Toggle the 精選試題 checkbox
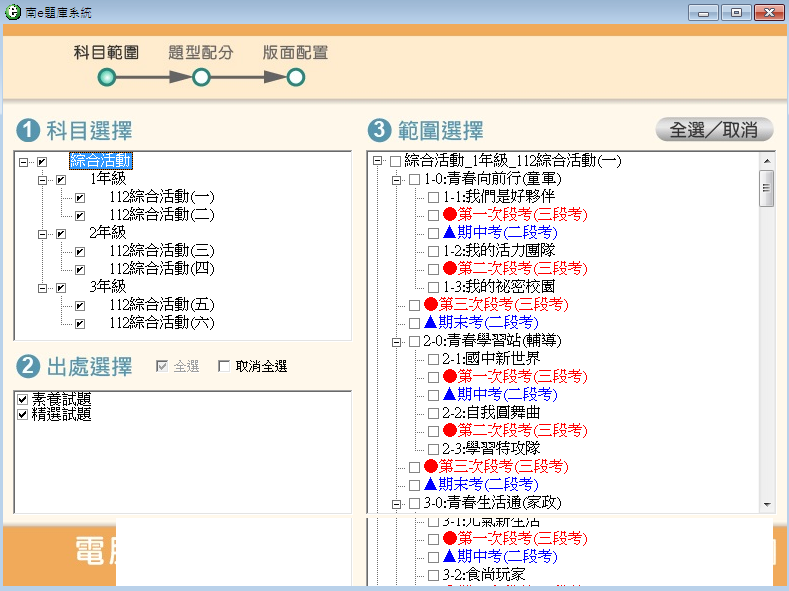Screen dimensions: 789x591 (x=23, y=414)
